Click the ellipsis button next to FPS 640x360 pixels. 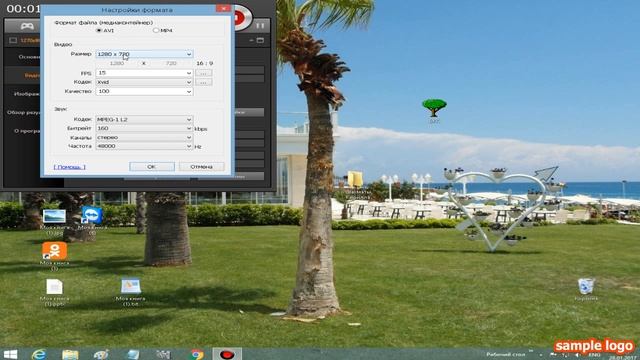(204, 73)
